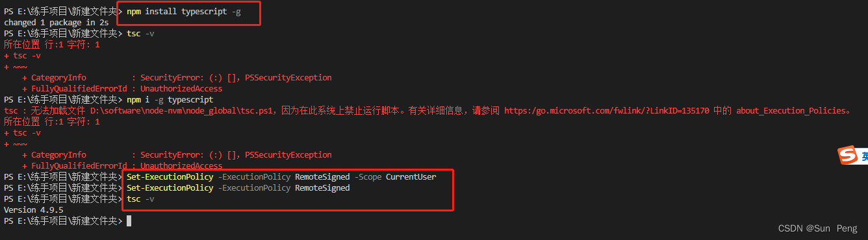The width and height of the screenshot is (868, 240).
Task: Click the Set-ExecutionPolicy RemoteSigned command without scope
Action: (238, 188)
